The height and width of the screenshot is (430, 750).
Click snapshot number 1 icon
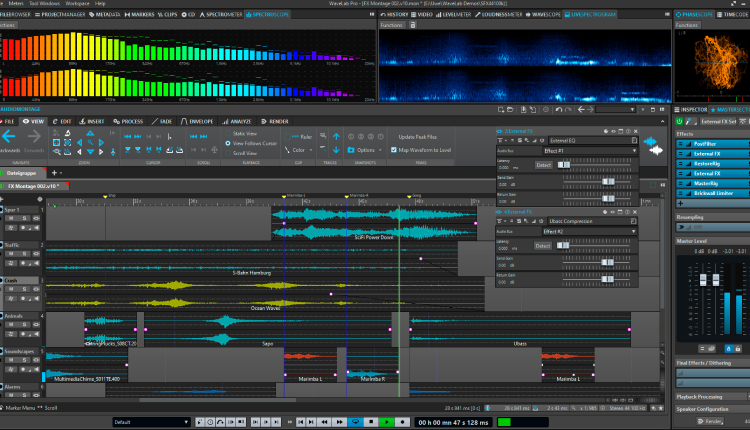click(351, 137)
